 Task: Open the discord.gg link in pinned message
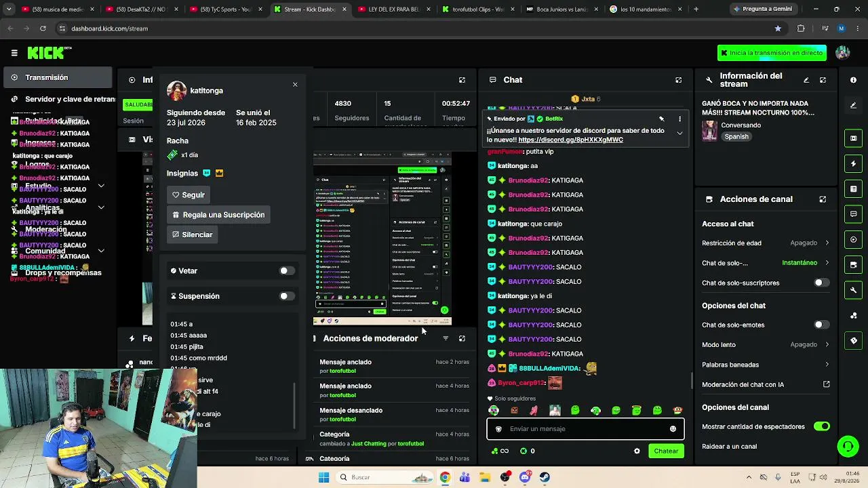(x=570, y=140)
